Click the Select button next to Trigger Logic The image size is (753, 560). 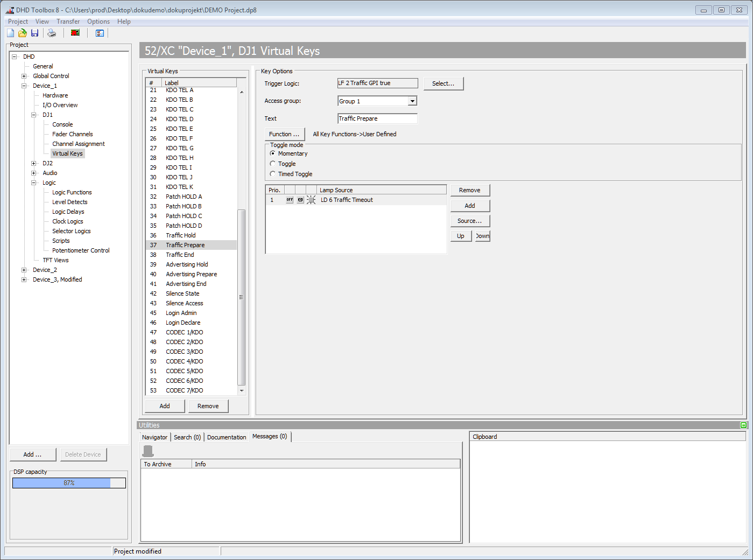444,83
